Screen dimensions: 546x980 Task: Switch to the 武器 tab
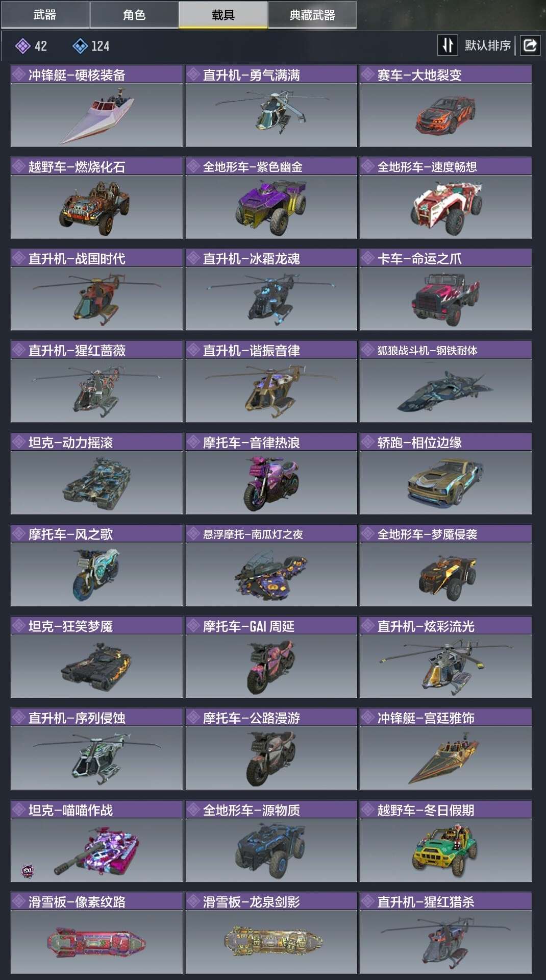click(45, 15)
